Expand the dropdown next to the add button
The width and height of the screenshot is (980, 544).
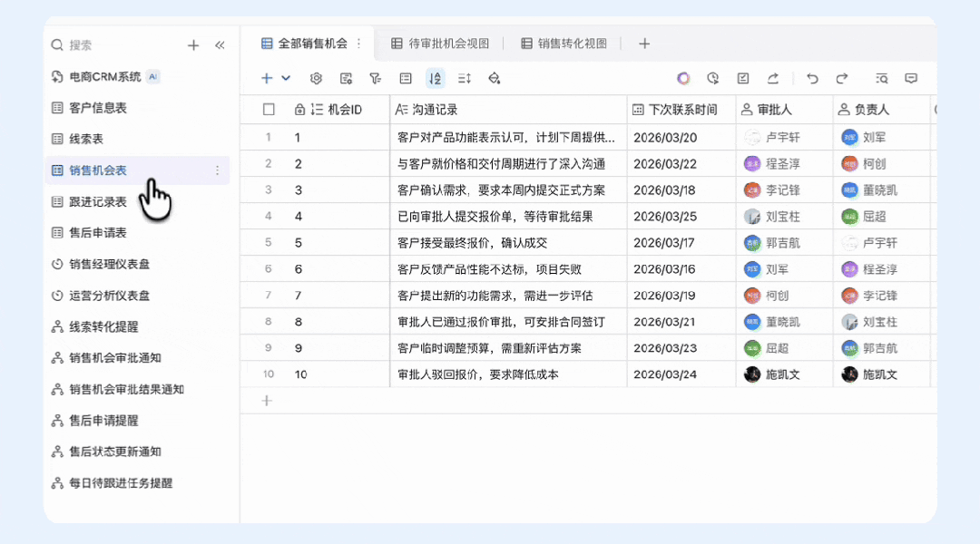(x=284, y=79)
